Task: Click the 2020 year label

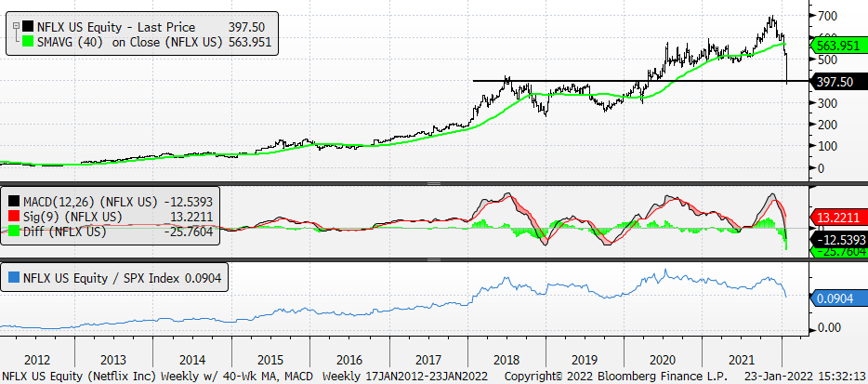Action: pyautogui.click(x=664, y=359)
